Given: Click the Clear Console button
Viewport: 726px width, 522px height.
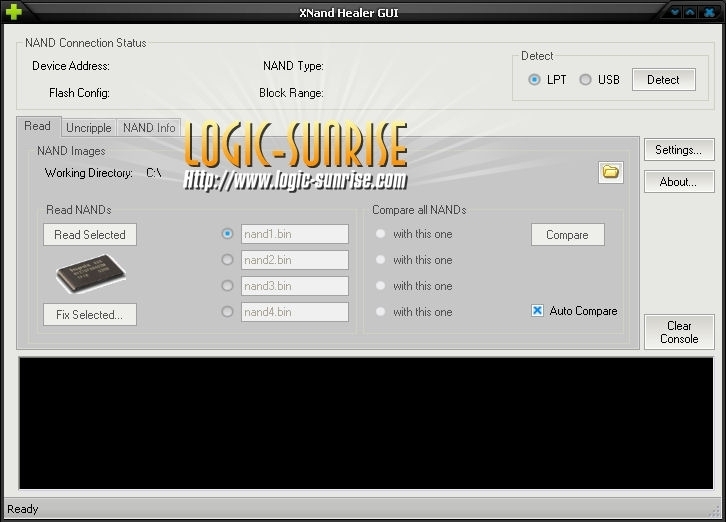Looking at the screenshot, I should click(679, 332).
